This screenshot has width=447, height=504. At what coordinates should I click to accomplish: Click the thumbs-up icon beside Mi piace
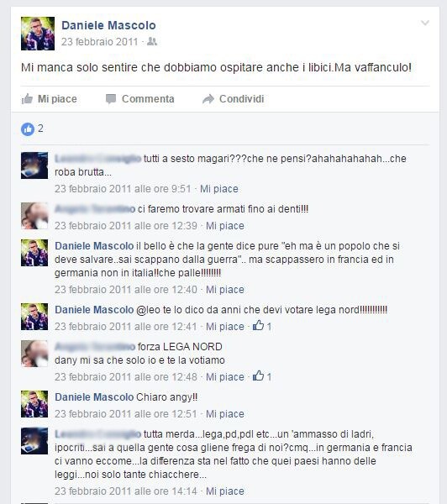pyautogui.click(x=27, y=98)
